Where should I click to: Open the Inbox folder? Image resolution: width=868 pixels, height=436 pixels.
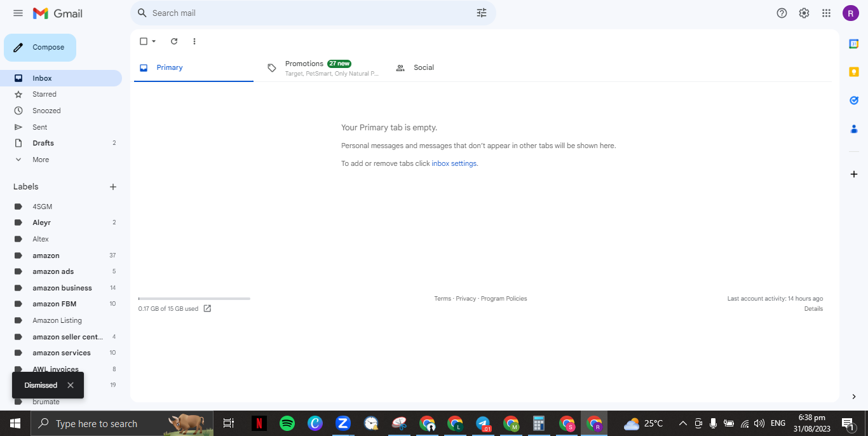[x=61, y=78]
